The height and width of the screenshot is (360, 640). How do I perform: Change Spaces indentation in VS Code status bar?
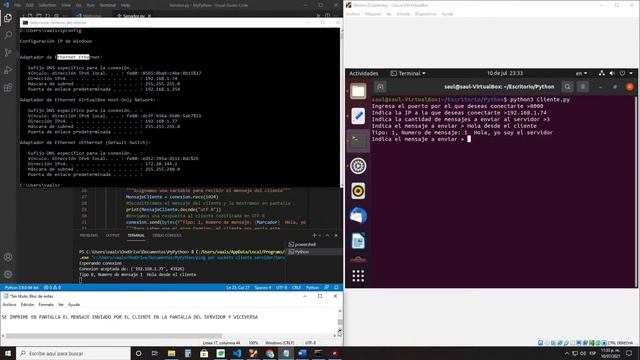[x=263, y=288]
